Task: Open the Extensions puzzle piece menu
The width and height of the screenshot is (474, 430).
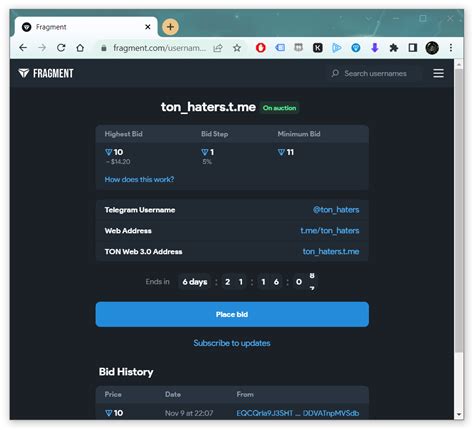Action: (x=394, y=48)
